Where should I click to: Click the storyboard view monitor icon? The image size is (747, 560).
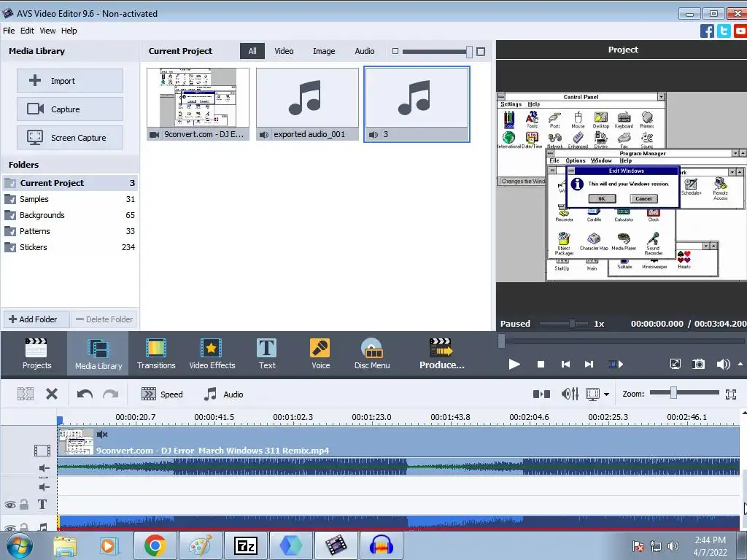coord(592,394)
